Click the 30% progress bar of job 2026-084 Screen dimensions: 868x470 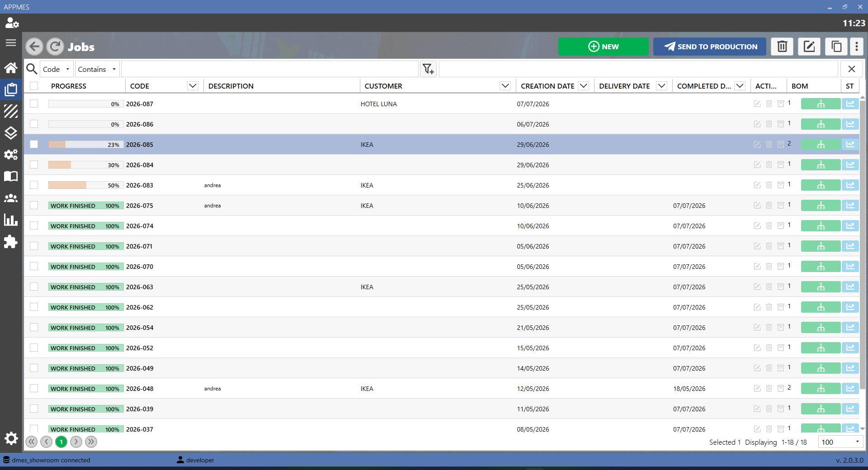(x=85, y=165)
